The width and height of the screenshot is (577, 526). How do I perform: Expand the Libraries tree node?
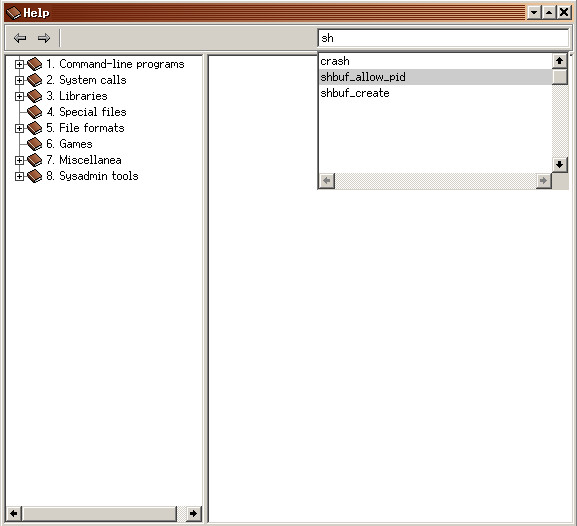coord(19,96)
